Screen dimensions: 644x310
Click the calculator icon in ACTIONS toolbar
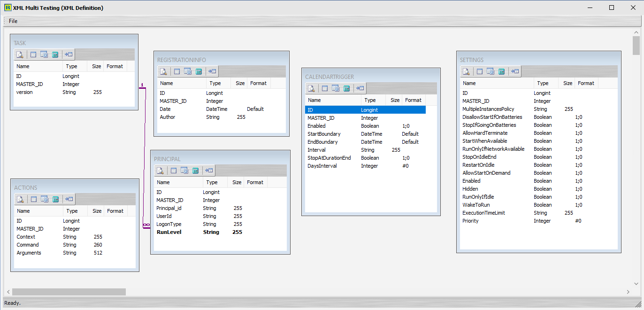(x=55, y=199)
